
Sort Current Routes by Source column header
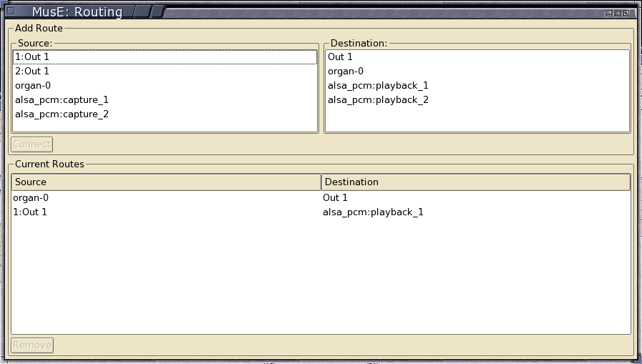[166, 182]
